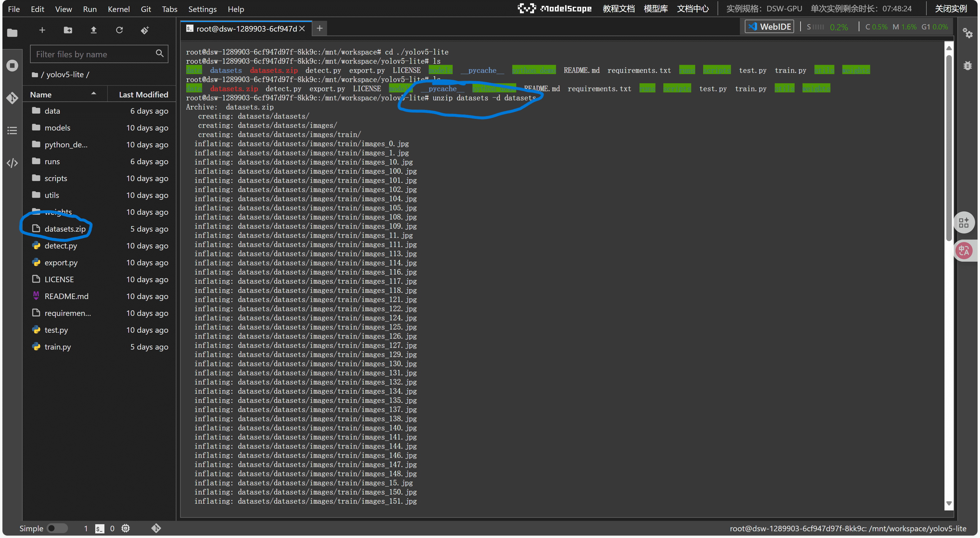Toggle the Simple interface mode switch
Screen dimensions: 980x538
57,529
